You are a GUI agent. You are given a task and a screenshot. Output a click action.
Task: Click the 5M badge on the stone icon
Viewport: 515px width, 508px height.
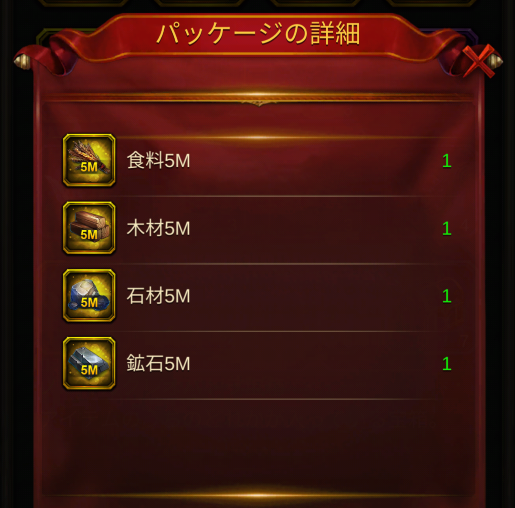point(89,302)
